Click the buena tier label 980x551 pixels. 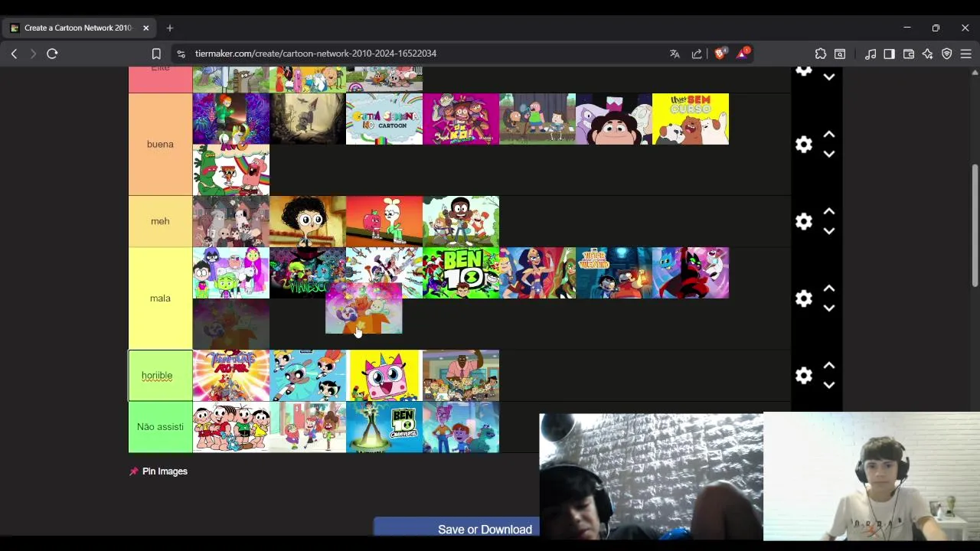(x=160, y=144)
